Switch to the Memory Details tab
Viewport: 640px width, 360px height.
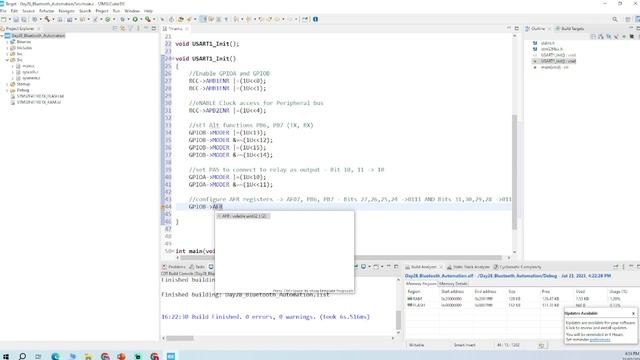coord(453,284)
